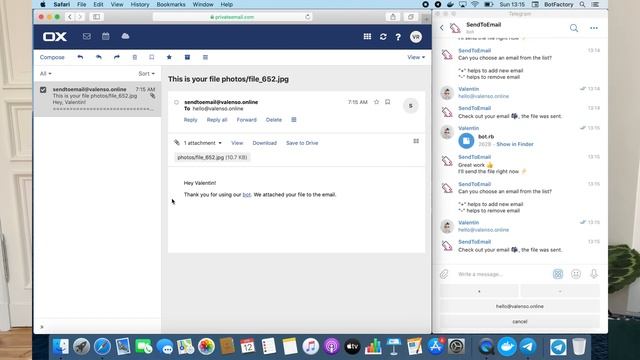The height and width of the screenshot is (360, 640).
Task: Expand the 1 attachment dropdown
Action: click(202, 143)
